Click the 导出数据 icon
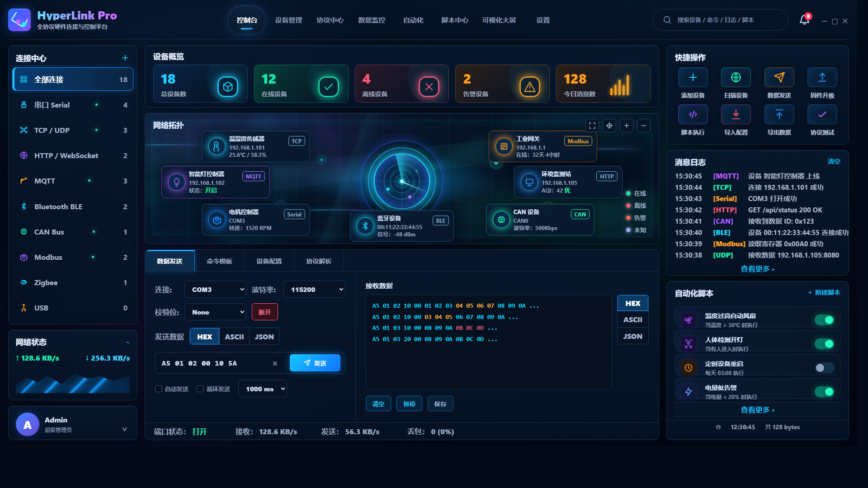868x488 pixels. point(779,114)
